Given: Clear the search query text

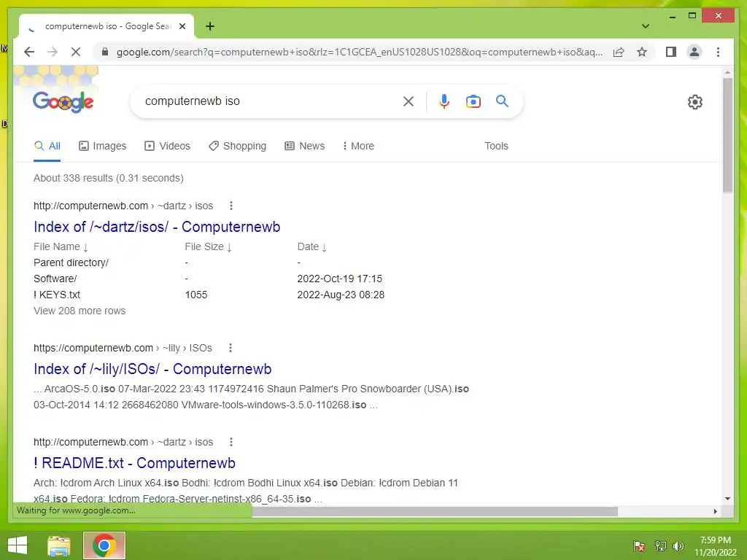Looking at the screenshot, I should [409, 101].
